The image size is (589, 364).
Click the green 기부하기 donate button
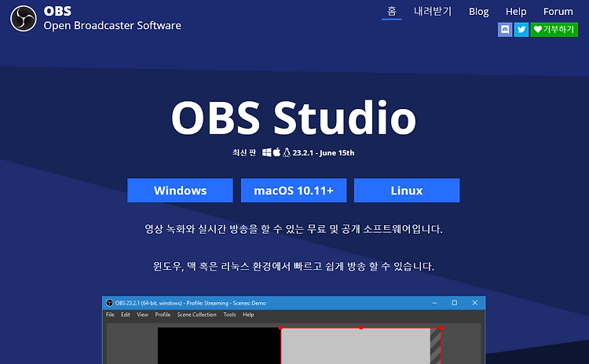point(554,30)
